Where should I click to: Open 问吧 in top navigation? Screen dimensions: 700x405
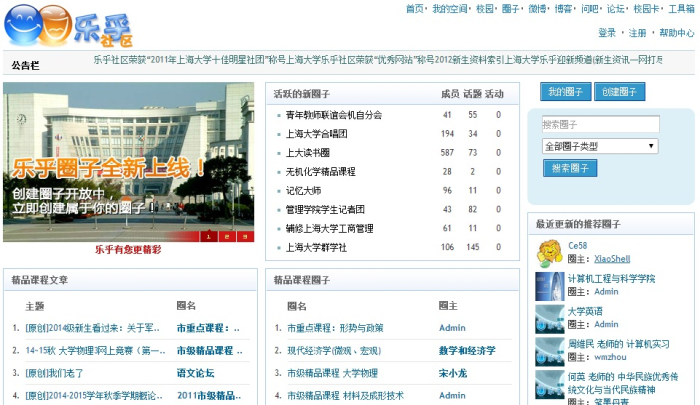(x=590, y=8)
